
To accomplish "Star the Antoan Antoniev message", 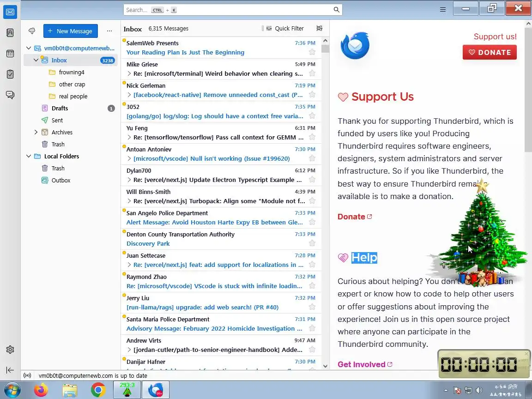I will [x=312, y=158].
